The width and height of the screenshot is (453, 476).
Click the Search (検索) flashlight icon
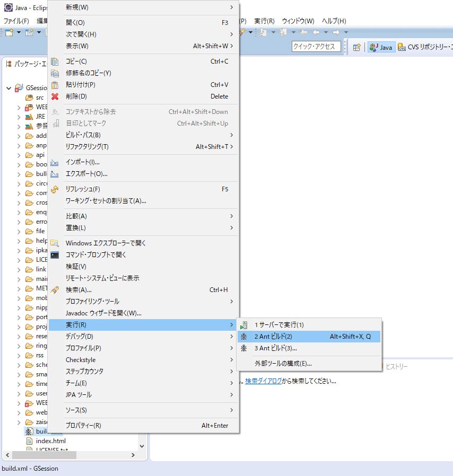[55, 290]
